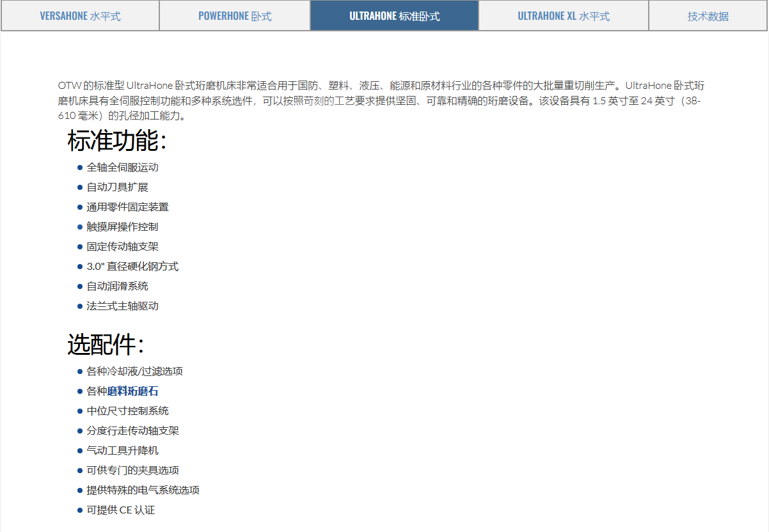The image size is (769, 532).
Task: Click the 选配件 heading
Action: click(x=106, y=345)
